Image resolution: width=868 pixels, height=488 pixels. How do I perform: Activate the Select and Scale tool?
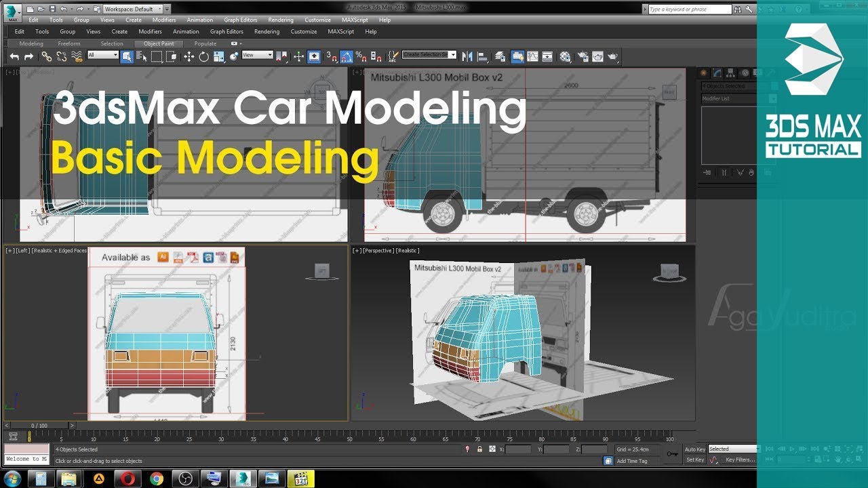tap(218, 57)
